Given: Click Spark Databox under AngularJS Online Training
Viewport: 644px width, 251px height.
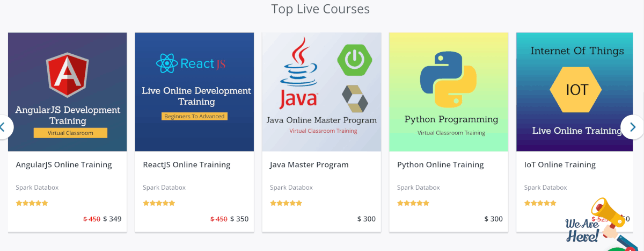Looking at the screenshot, I should (37, 188).
